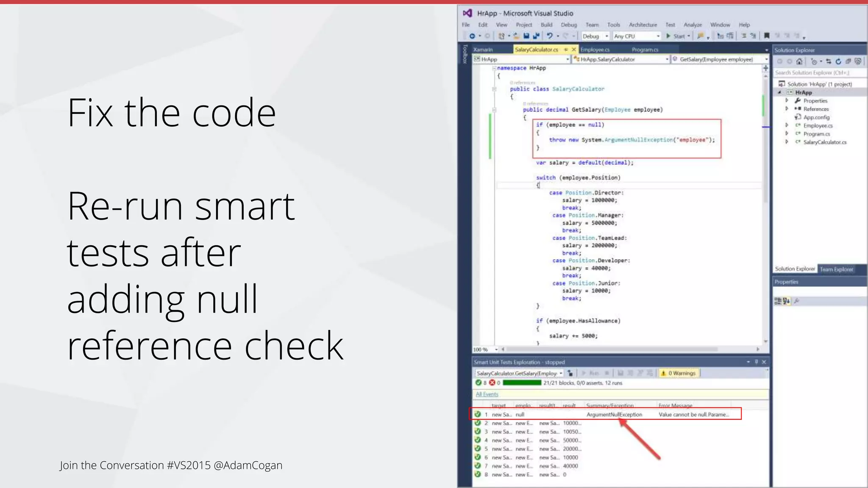This screenshot has width=868, height=488.
Task: Select App.config in Solution Explorer
Action: tap(816, 117)
